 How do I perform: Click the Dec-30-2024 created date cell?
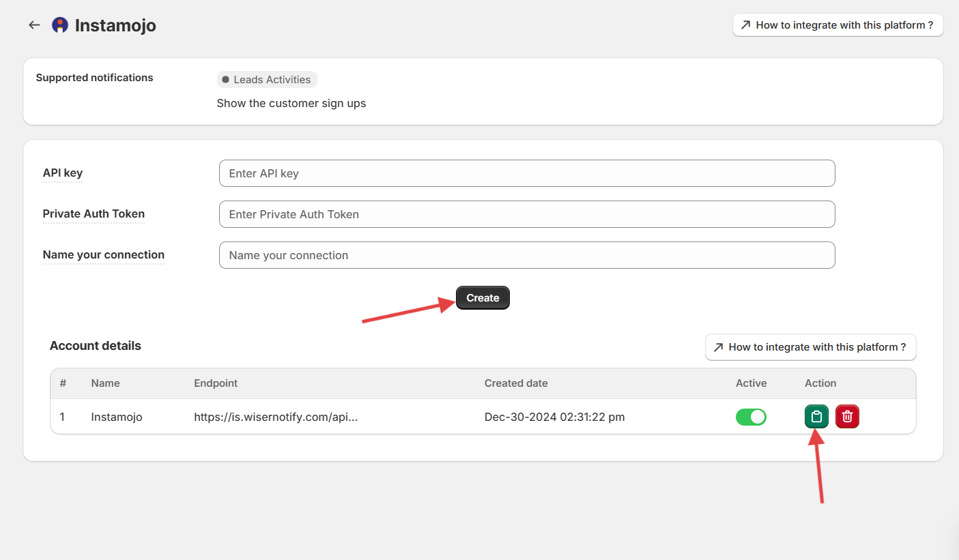click(x=554, y=417)
